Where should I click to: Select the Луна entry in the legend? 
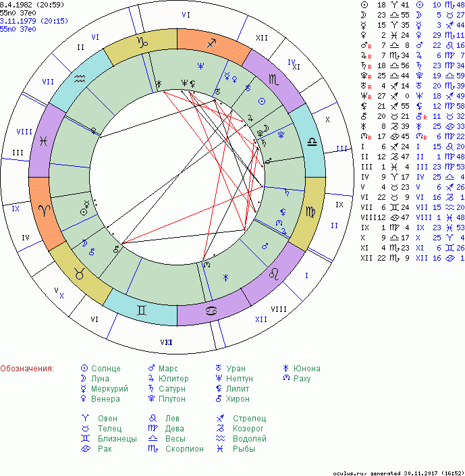tap(100, 379)
